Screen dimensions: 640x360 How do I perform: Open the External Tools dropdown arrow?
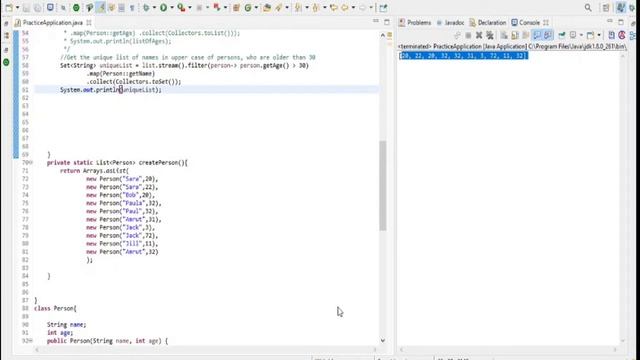pyautogui.click(x=190, y=8)
